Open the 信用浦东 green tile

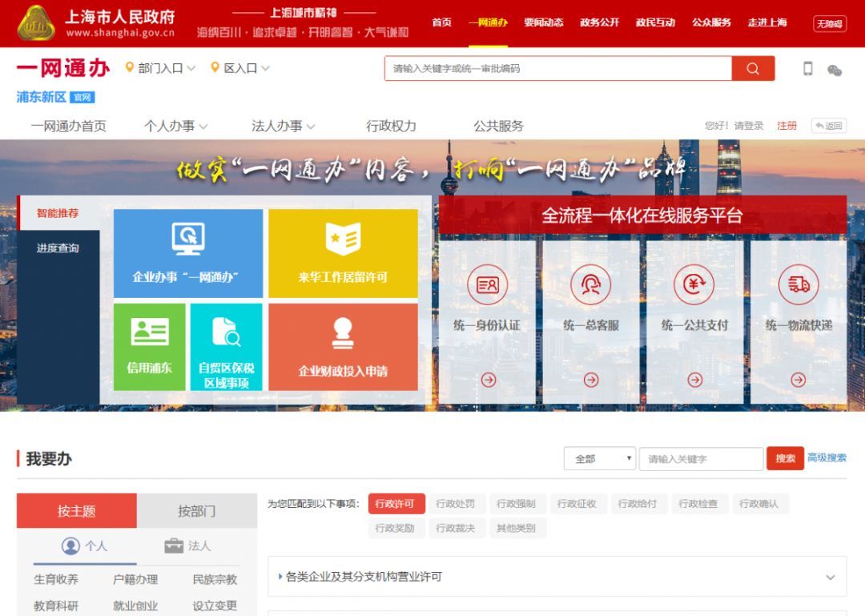150,347
